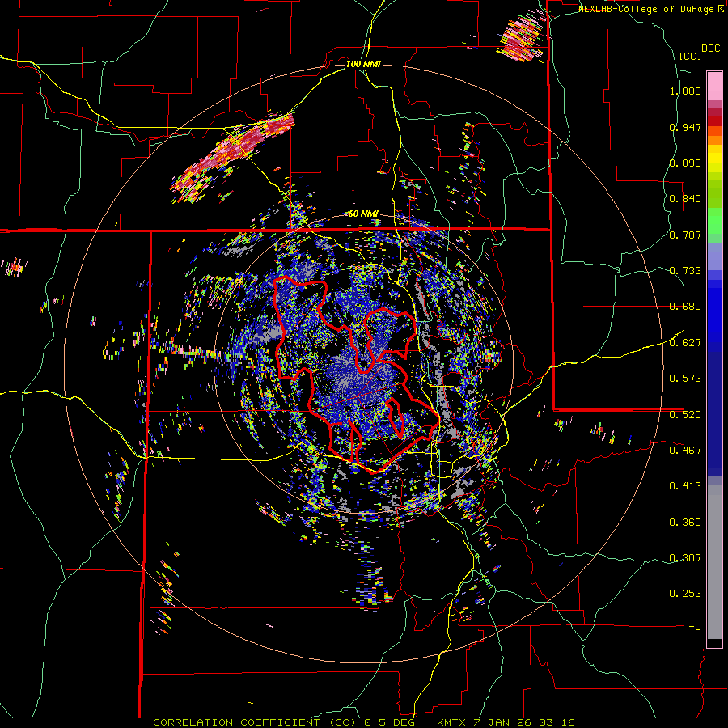728x728 pixels.
Task: Click the Correlation Coefficient caption at the bottom
Action: pyautogui.click(x=363, y=722)
